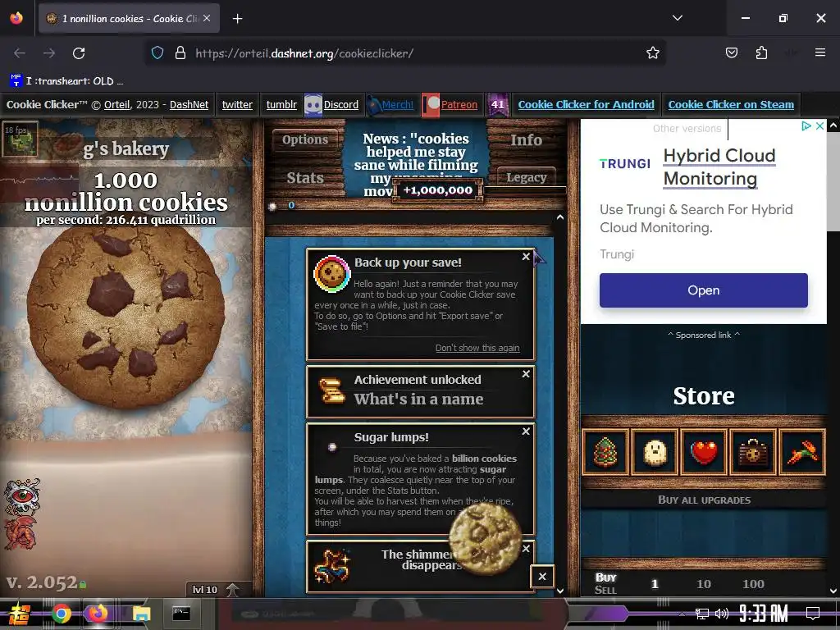The height and width of the screenshot is (630, 840).
Task: Rename bakery by clicking g's bakery
Action: point(126,148)
